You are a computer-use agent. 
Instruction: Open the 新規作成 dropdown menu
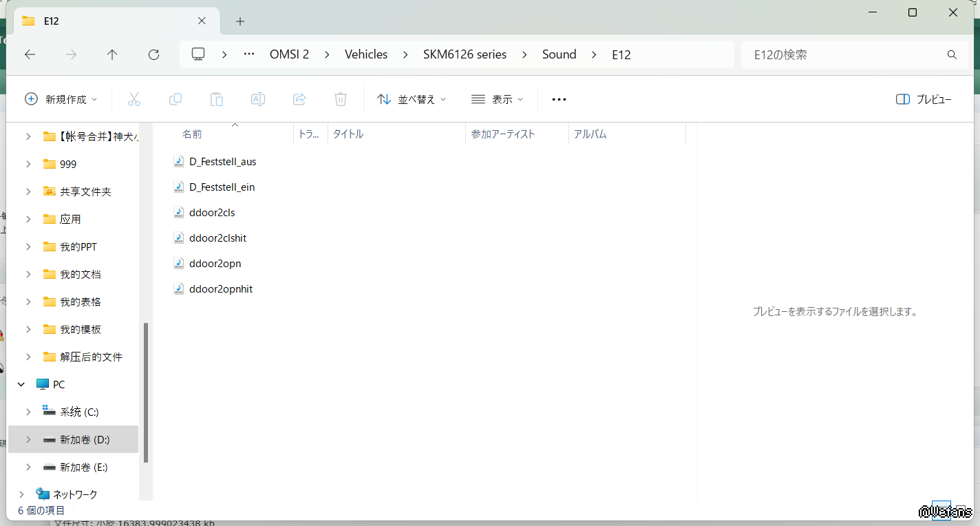coord(61,99)
